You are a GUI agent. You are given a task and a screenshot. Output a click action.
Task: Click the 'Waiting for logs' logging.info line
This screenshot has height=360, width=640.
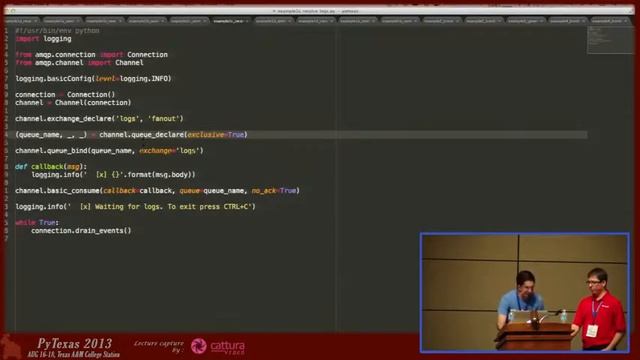[136, 207]
